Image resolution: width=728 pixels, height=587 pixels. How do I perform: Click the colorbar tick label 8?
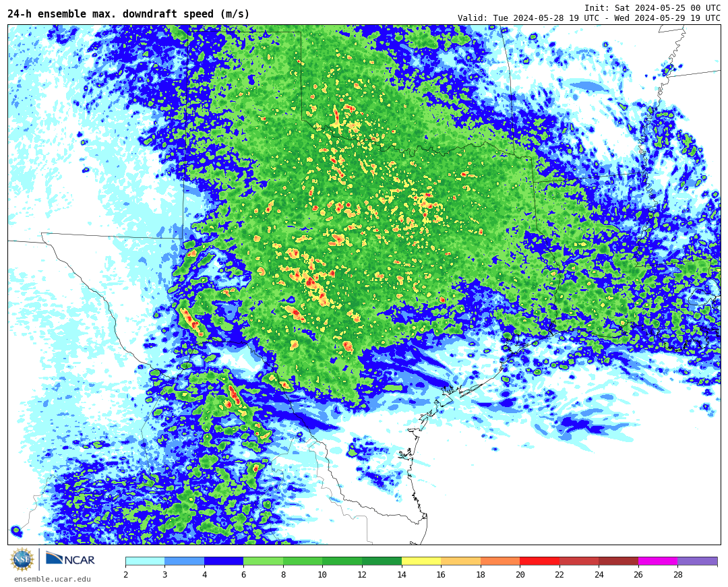(283, 574)
